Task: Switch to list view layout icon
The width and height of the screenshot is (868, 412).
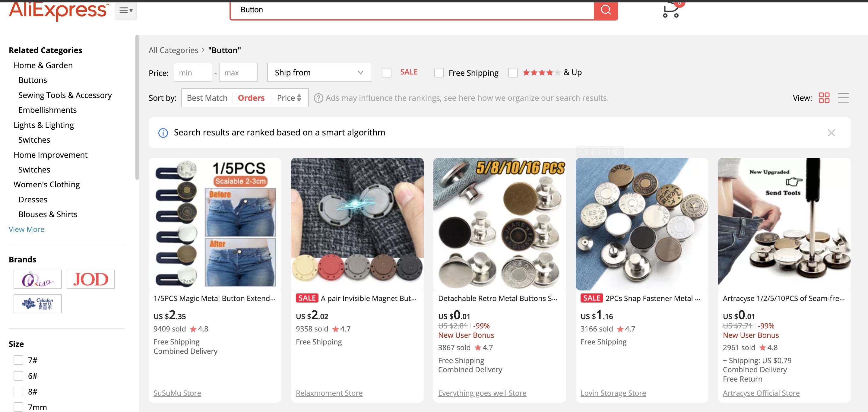Action: coord(843,98)
